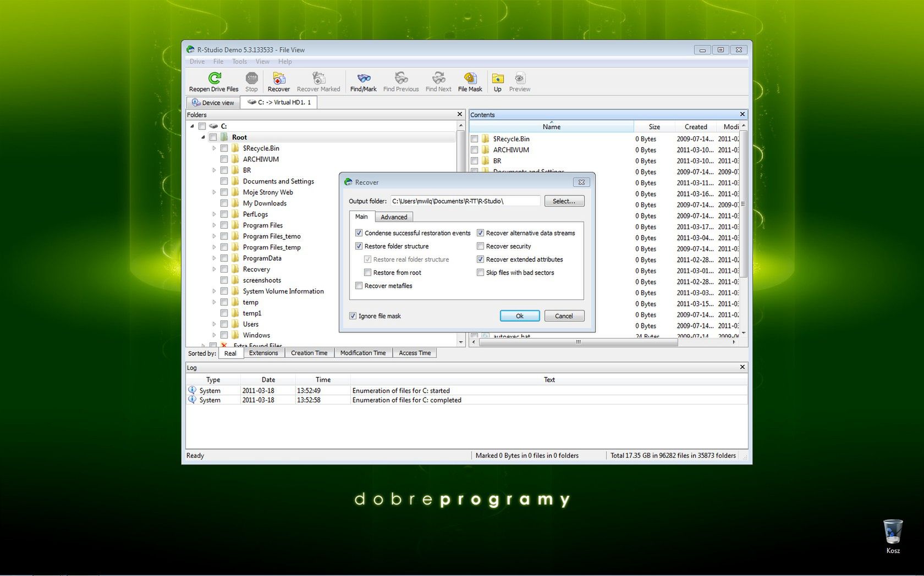Click Cancel in the Recover dialog
Viewport: 924px width, 576px height.
click(x=564, y=316)
